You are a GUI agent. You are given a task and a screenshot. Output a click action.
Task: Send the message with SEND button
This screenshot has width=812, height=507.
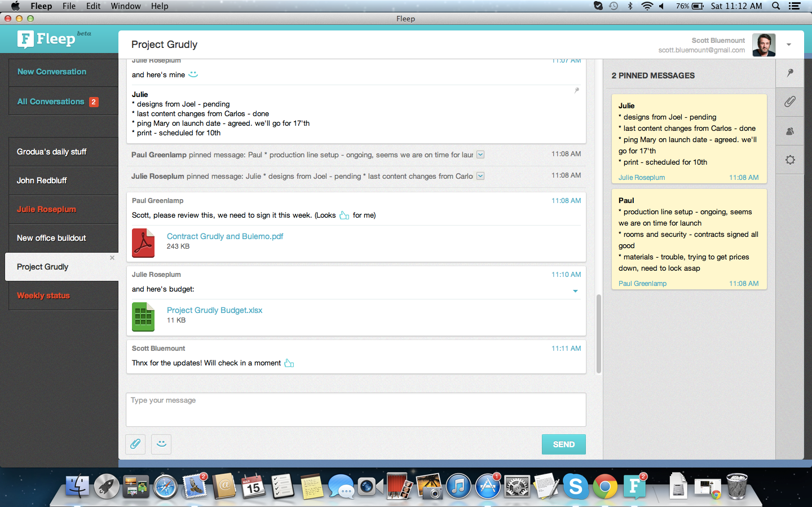[564, 444]
